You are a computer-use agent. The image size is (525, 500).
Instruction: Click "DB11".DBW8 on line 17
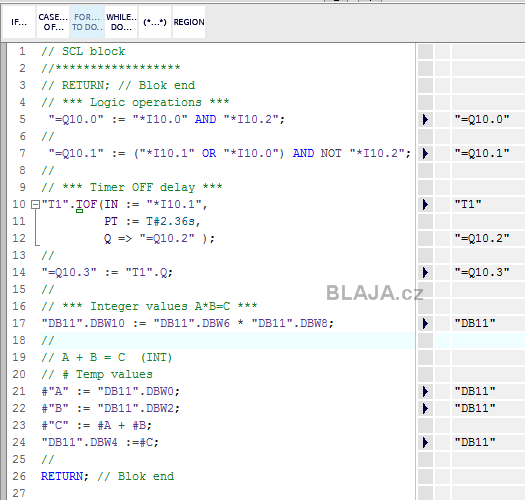click(x=290, y=324)
